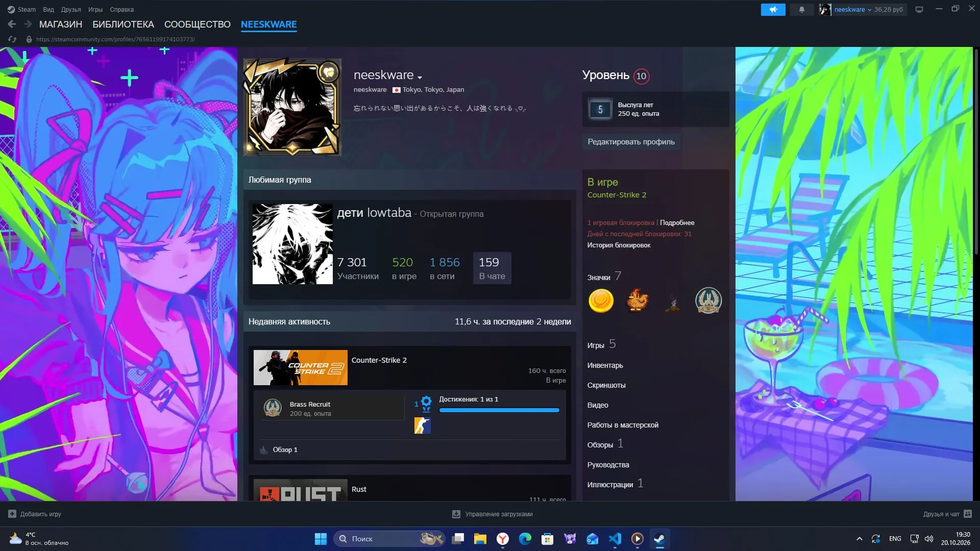Open the CS:GO service medal badge
980x551 pixels.
[x=708, y=300]
